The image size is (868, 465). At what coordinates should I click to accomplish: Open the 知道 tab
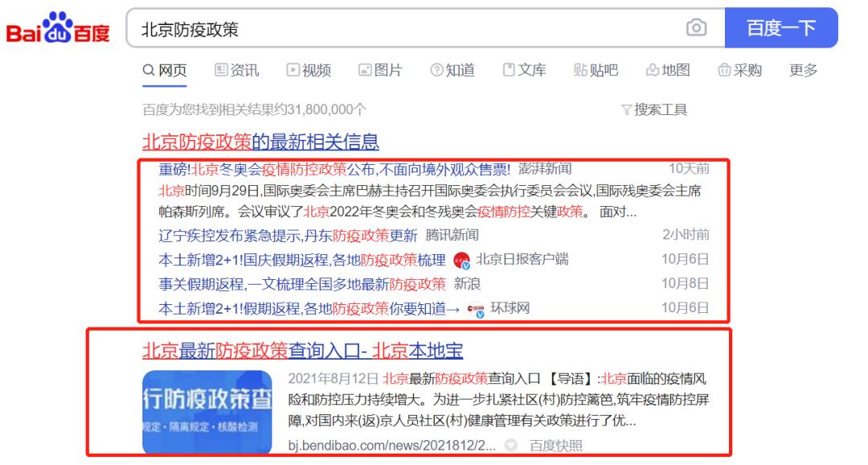coord(452,70)
